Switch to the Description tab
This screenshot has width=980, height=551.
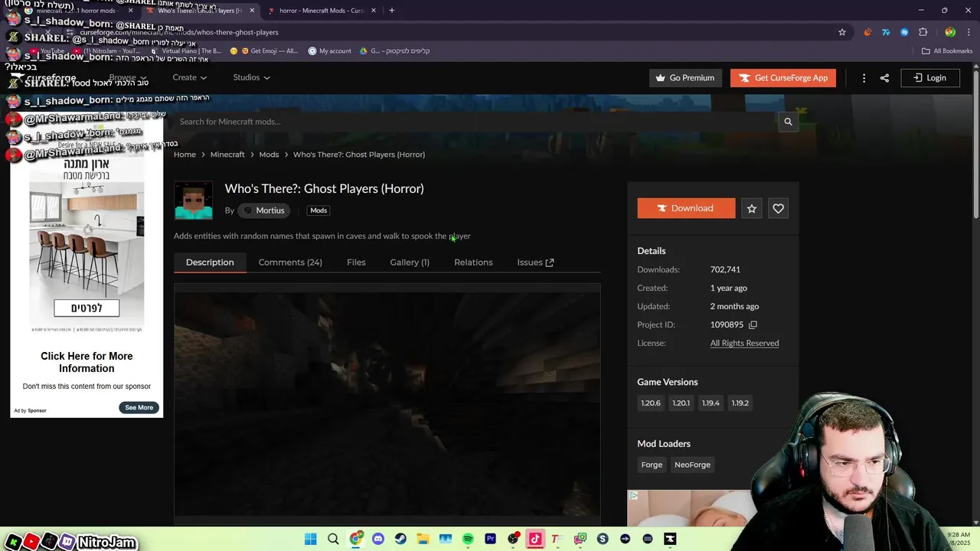pos(210,262)
